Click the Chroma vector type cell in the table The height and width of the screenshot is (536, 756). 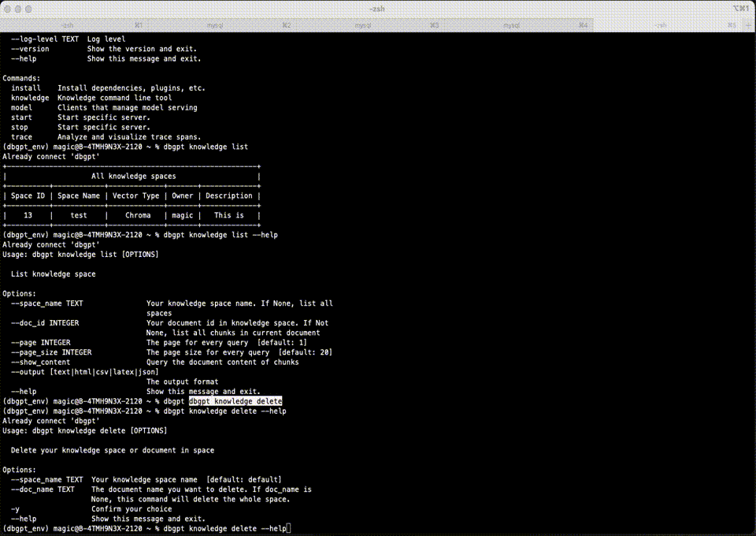coord(137,214)
